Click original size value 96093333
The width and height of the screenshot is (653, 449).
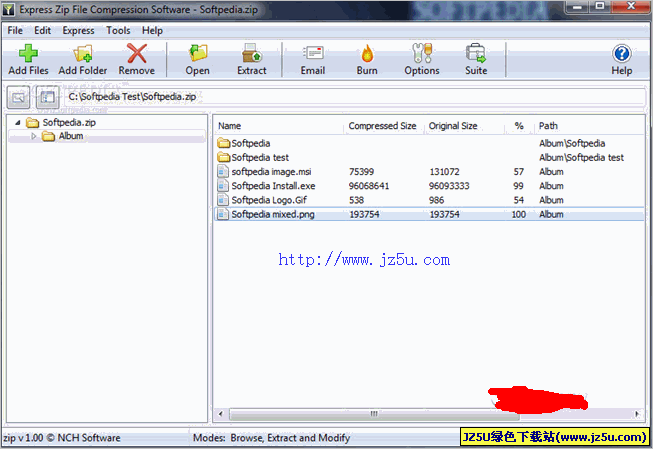coord(449,186)
